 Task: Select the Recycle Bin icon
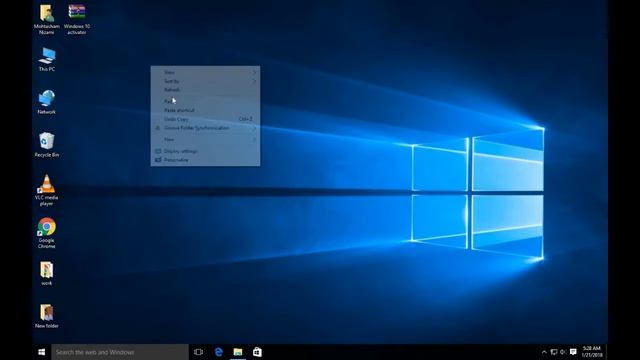coord(47,145)
